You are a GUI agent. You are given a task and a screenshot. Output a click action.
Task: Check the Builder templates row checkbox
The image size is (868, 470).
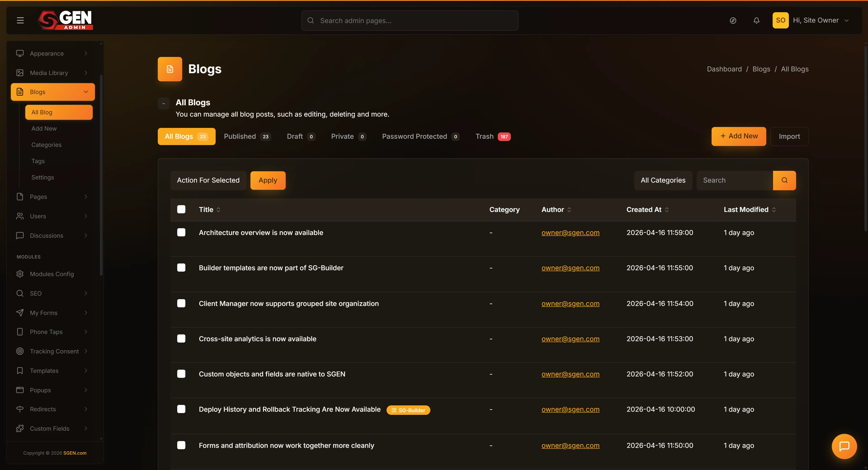[181, 268]
